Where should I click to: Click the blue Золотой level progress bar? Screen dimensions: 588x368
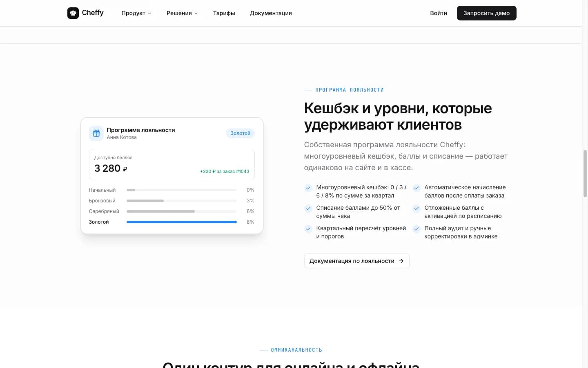click(182, 222)
